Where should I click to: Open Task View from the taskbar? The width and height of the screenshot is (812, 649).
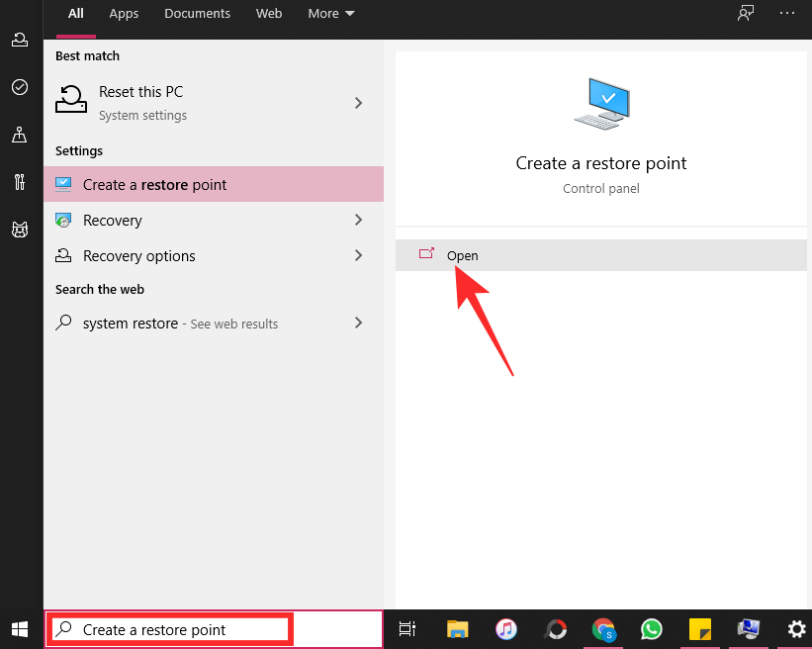407,629
